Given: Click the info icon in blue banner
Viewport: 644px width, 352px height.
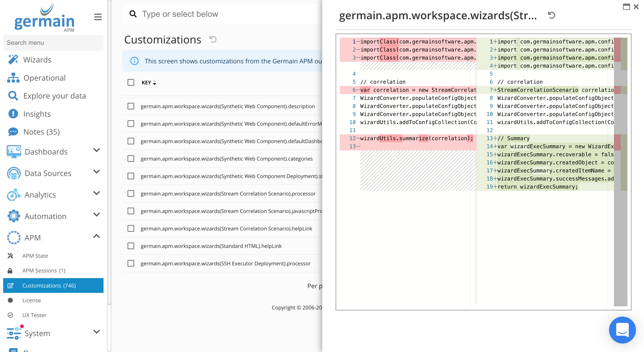Looking at the screenshot, I should 134,61.
